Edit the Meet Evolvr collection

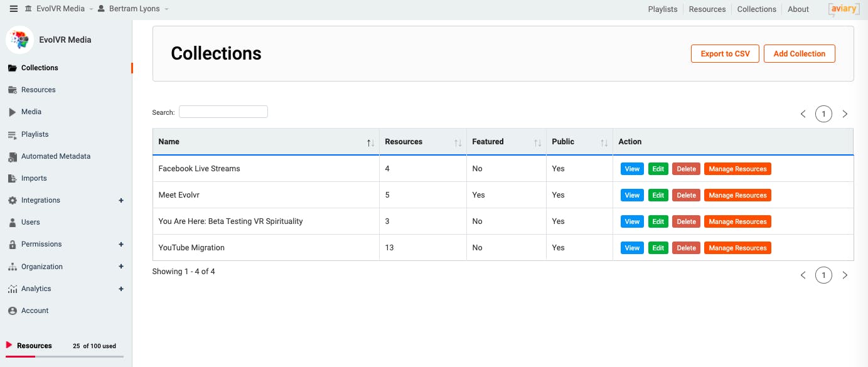(x=658, y=195)
